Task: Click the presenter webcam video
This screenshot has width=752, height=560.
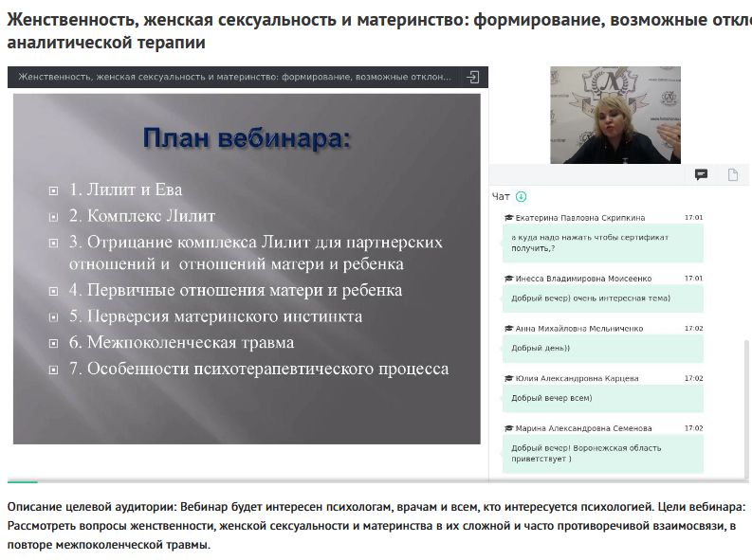Action: (x=615, y=116)
